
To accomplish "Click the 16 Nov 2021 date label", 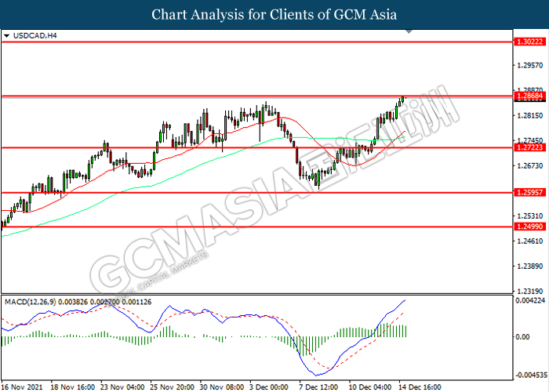I will [x=22, y=387].
